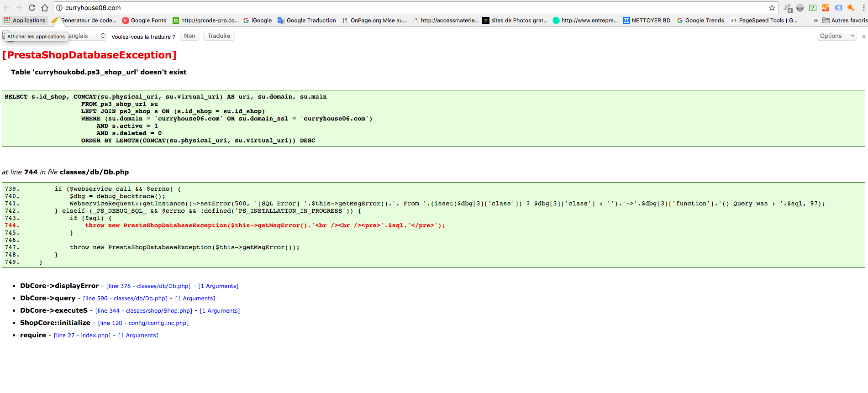Click the Traduire button
Image resolution: width=868 pixels, height=393 pixels.
[x=219, y=36]
